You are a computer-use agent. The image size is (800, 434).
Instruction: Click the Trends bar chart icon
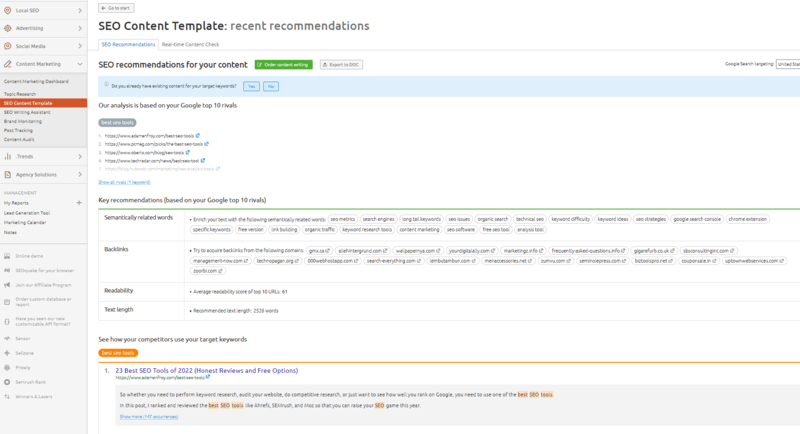7,157
